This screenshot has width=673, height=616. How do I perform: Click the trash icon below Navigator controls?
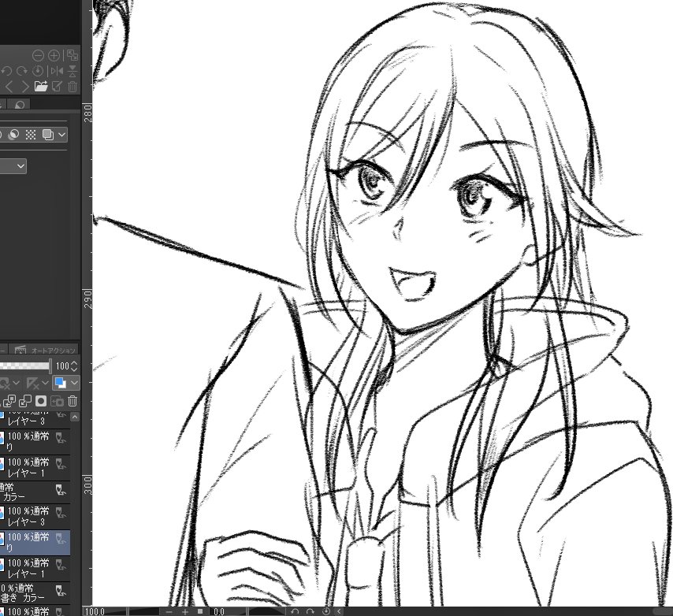[x=73, y=86]
